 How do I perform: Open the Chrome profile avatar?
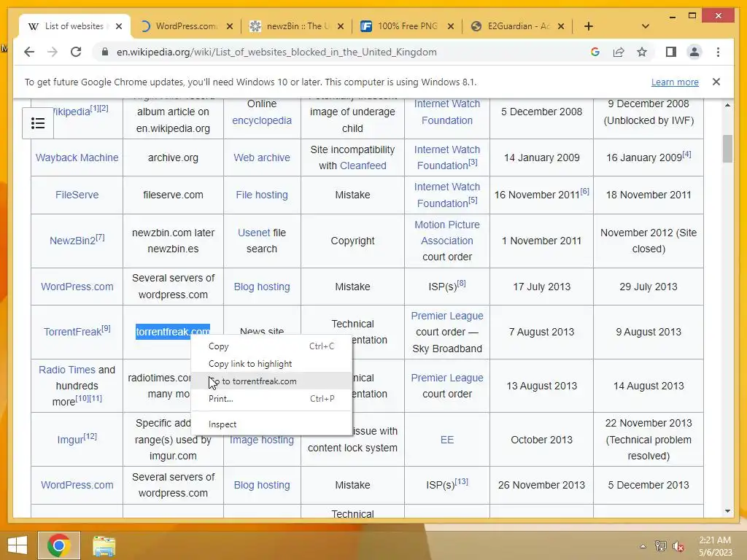point(694,52)
